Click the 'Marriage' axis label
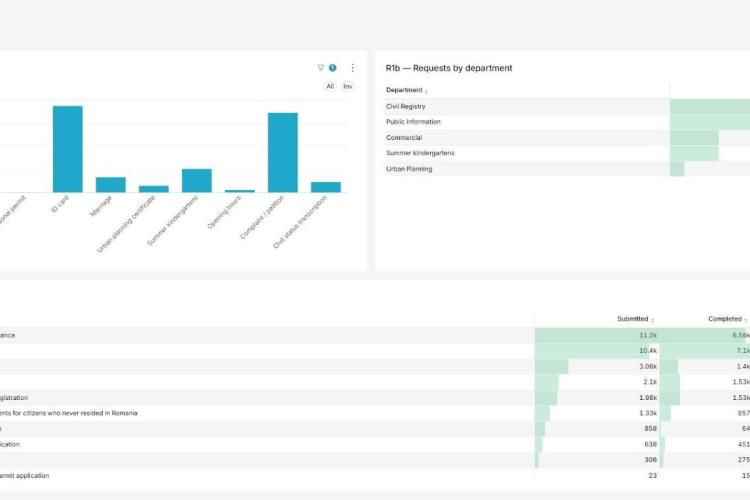 [101, 206]
